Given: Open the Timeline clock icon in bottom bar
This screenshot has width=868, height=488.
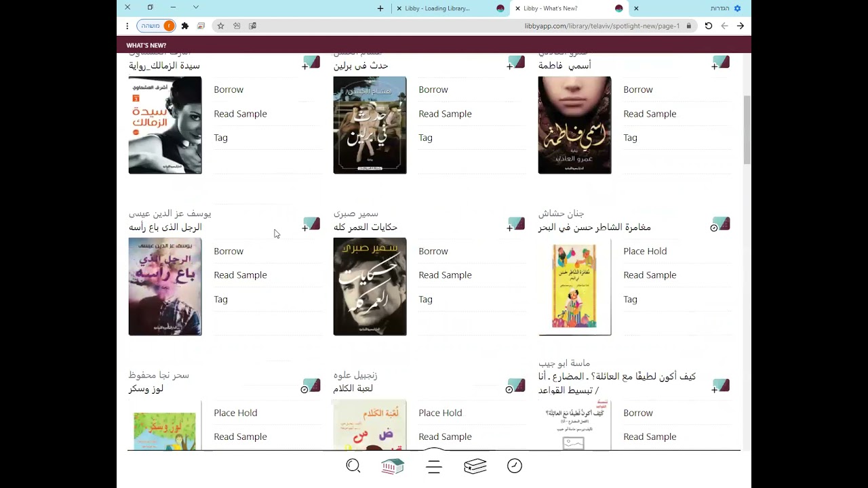Looking at the screenshot, I should pyautogui.click(x=515, y=466).
